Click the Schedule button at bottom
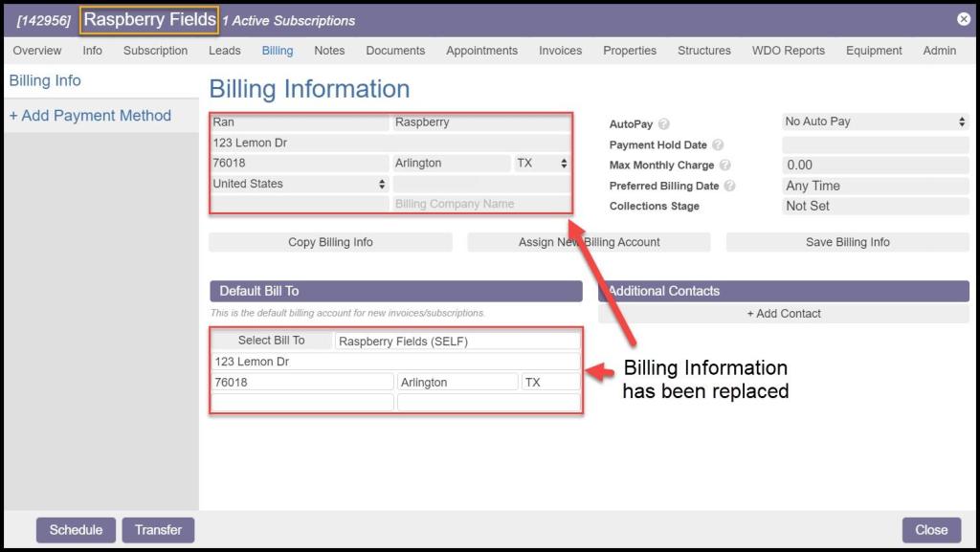 pos(76,530)
